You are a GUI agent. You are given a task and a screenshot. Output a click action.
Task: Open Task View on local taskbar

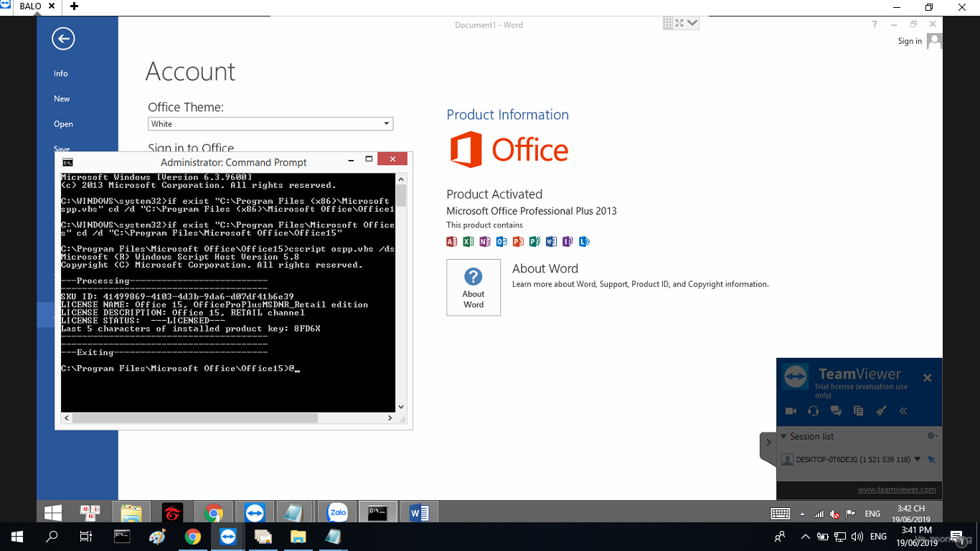coord(86,537)
